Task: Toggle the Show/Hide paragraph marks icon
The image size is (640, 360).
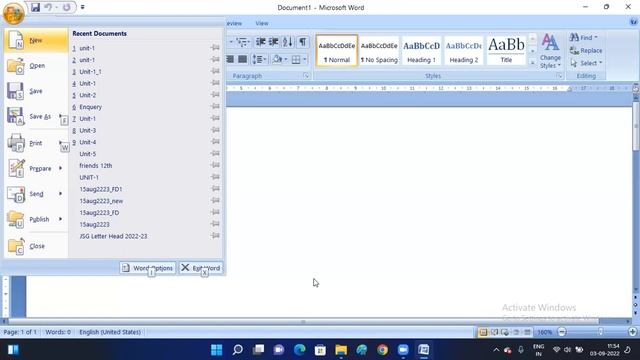Action: (x=302, y=42)
